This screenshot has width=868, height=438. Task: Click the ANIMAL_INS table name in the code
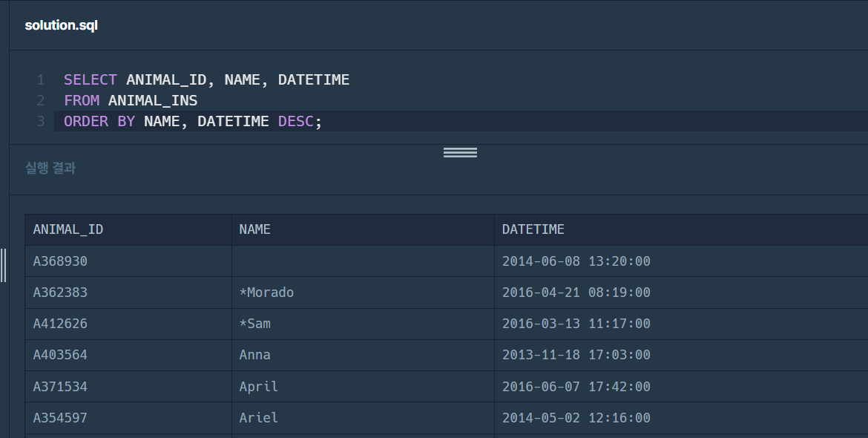click(x=153, y=100)
